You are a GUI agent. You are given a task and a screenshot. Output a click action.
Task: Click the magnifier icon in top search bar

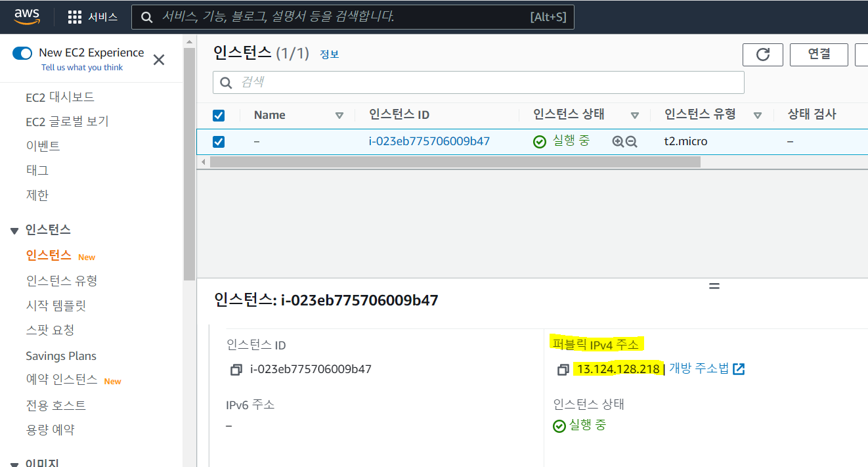click(148, 17)
